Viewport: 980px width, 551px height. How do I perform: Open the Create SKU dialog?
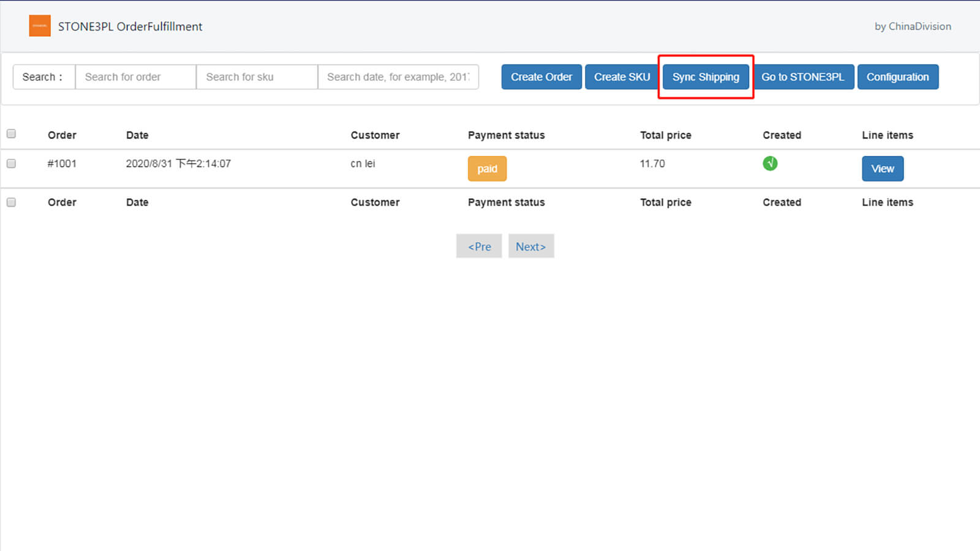(622, 77)
